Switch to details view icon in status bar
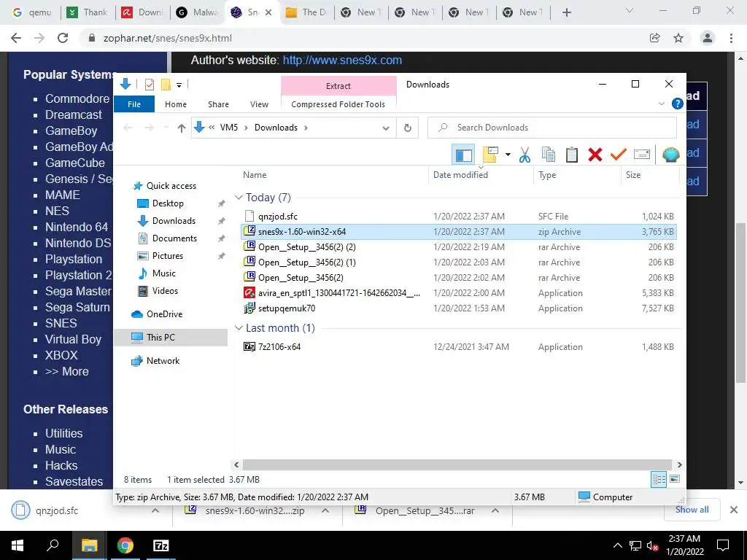Viewport: 747px width, 560px height. click(x=659, y=480)
